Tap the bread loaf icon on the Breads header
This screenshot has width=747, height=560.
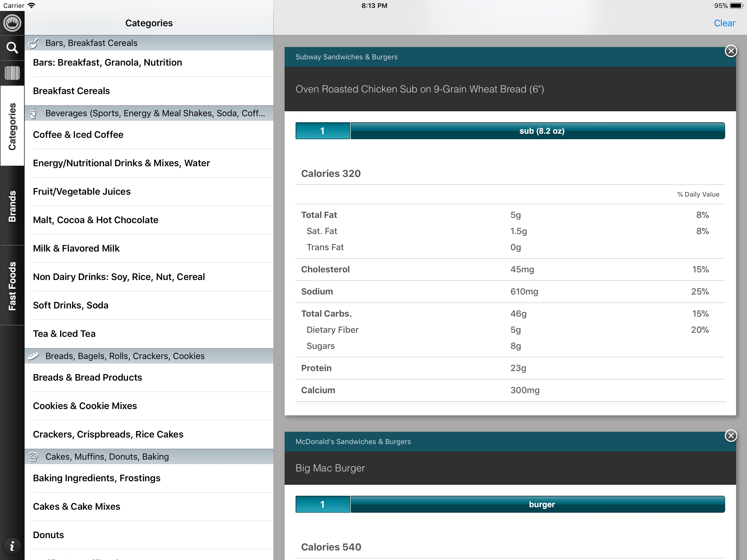pos(33,356)
